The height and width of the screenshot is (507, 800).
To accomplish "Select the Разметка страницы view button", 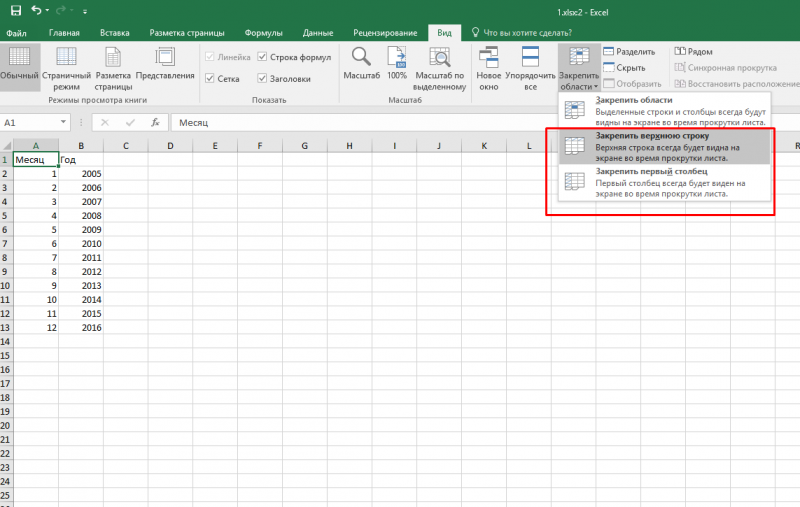I will click(x=113, y=68).
